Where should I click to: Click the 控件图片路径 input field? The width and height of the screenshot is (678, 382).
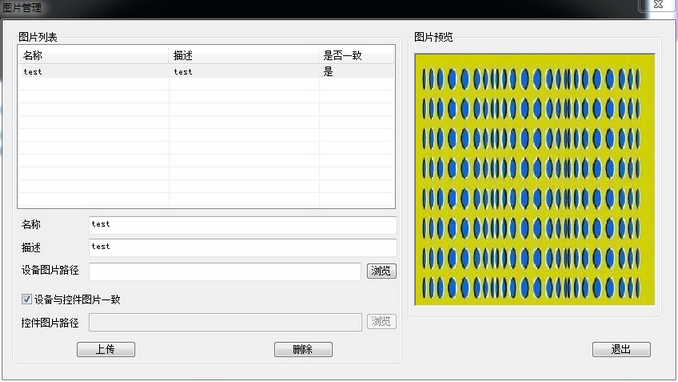[x=225, y=322]
